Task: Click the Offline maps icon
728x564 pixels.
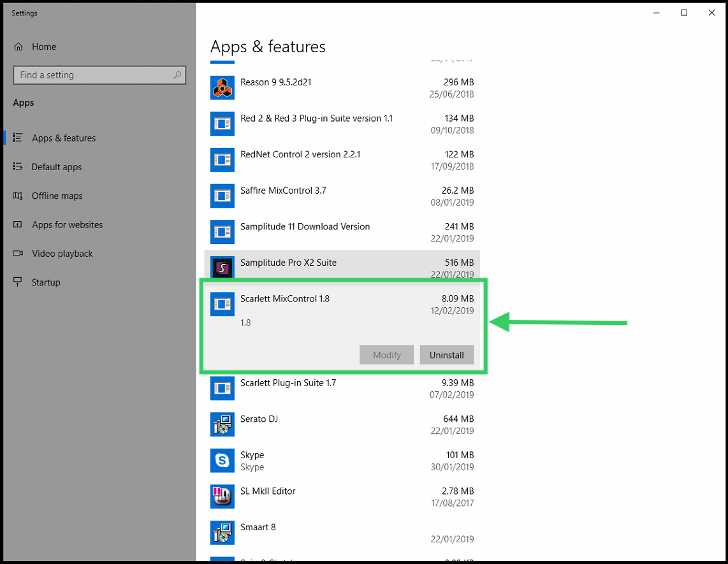Action: [x=18, y=196]
